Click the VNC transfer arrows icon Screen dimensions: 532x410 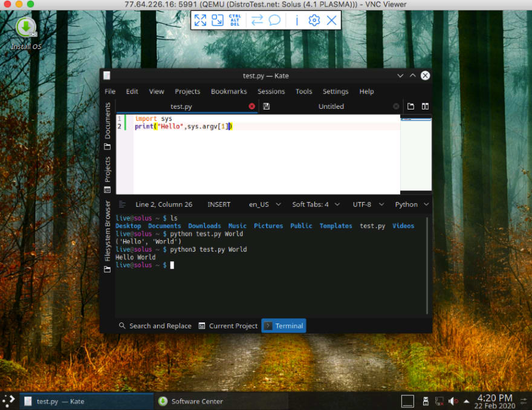(257, 21)
